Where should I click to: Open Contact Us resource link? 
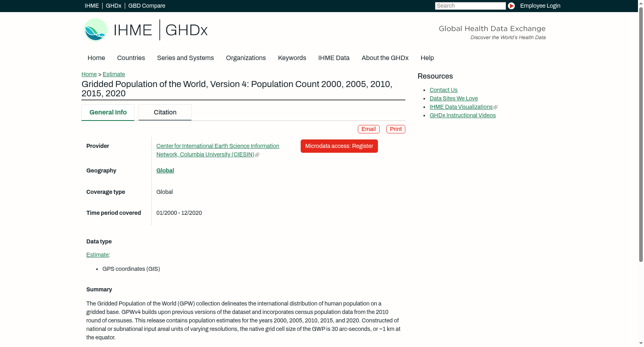tap(444, 90)
